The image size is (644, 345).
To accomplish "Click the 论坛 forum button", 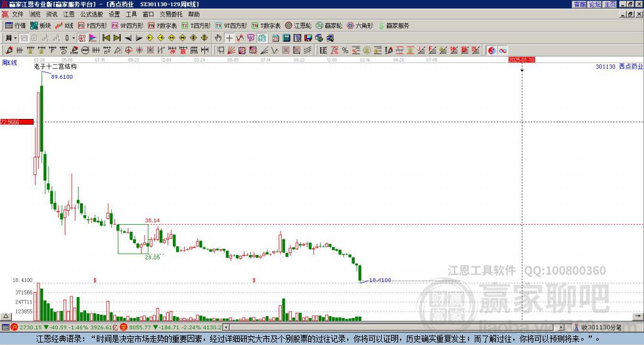I will 594,4.
